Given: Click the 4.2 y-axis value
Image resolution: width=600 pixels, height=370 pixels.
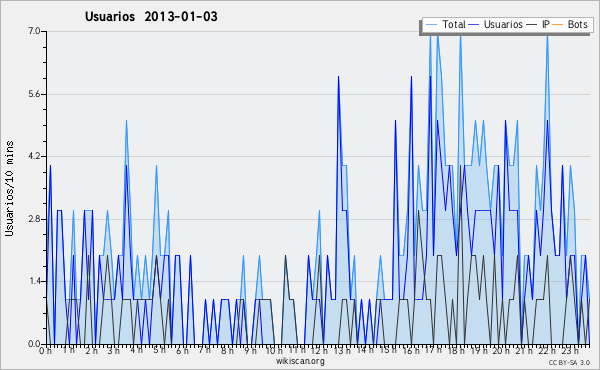Looking at the screenshot, I should pyautogui.click(x=34, y=156).
